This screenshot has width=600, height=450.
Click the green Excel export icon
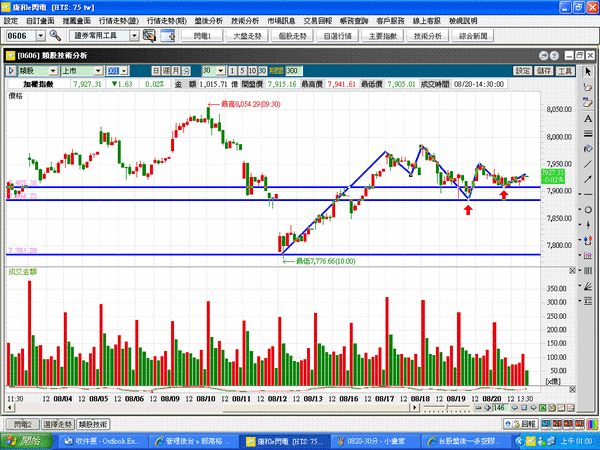(x=543, y=408)
